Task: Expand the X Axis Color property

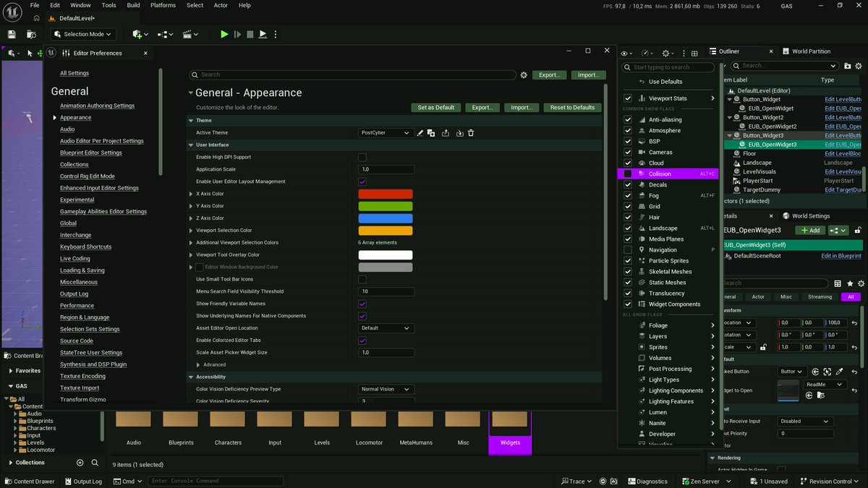Action: (190, 194)
